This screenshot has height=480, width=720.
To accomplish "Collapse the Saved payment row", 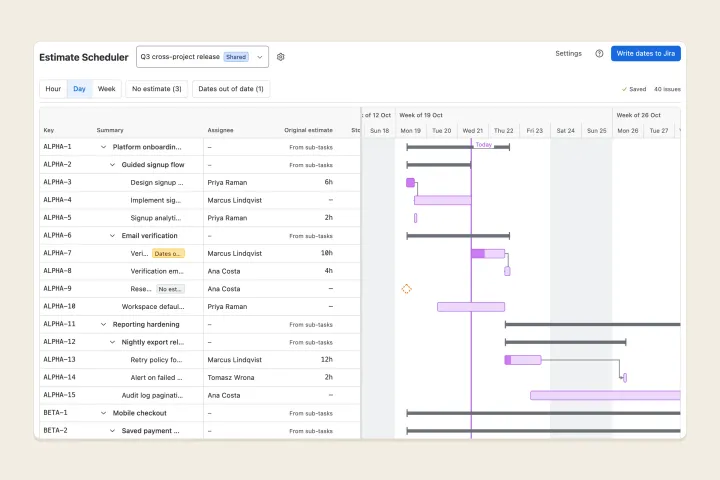I will pyautogui.click(x=112, y=431).
